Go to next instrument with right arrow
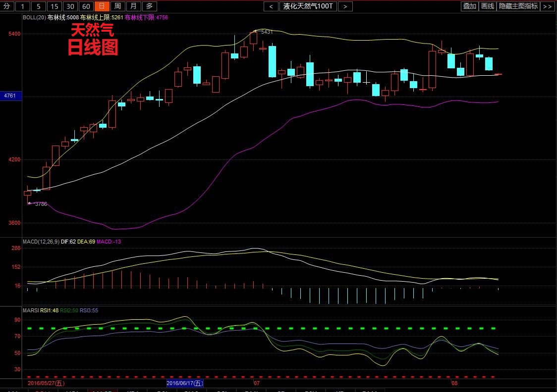Screen dimensions: 557x392 [x=345, y=6]
